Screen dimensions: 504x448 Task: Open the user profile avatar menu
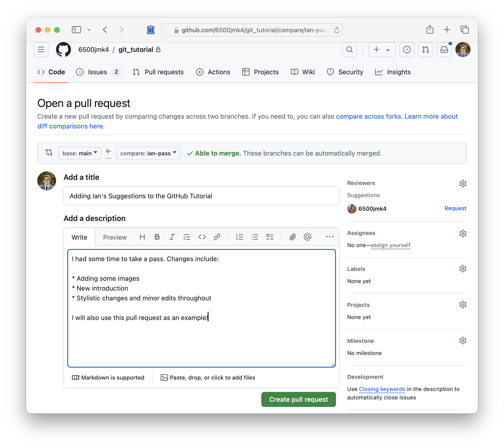pos(463,50)
